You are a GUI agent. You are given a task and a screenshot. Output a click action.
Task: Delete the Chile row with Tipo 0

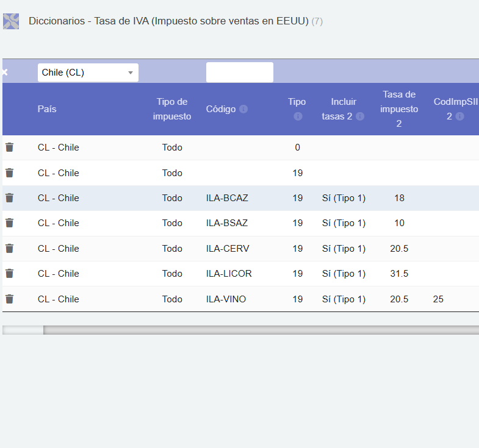(9, 148)
